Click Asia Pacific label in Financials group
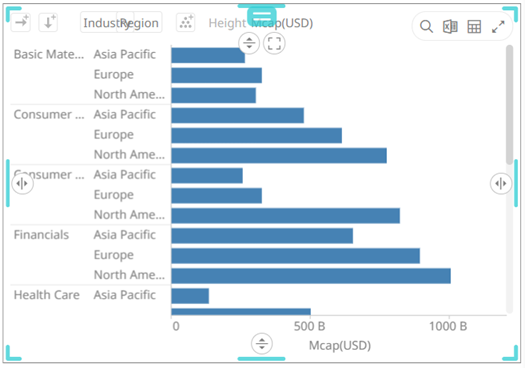 [125, 235]
